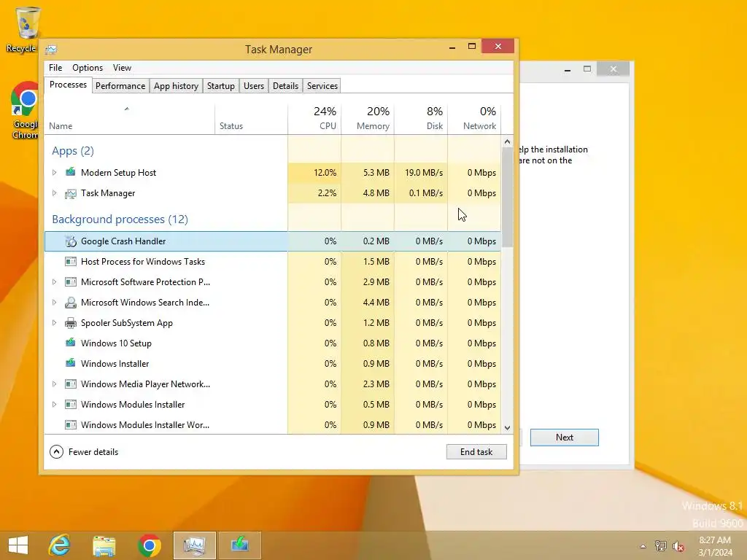This screenshot has width=747, height=560.
Task: Click the Windows Media Player Network icon
Action: click(71, 384)
